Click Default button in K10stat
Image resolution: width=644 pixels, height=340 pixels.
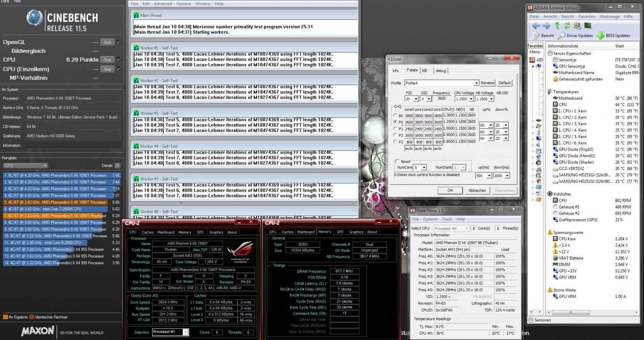pyautogui.click(x=504, y=83)
